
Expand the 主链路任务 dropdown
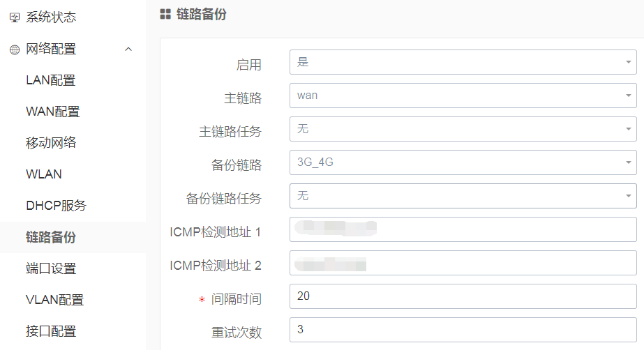pos(463,129)
